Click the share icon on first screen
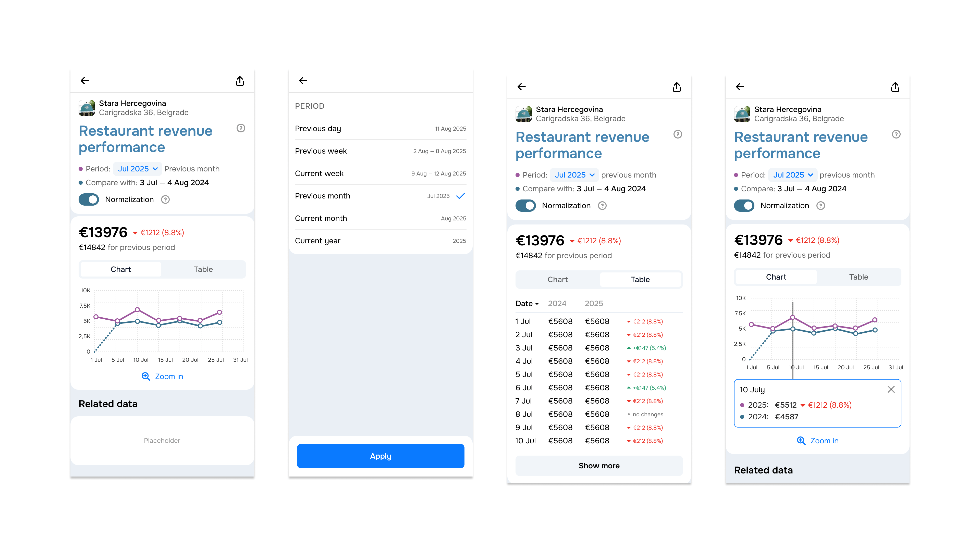Viewport: 980px width, 551px height. tap(240, 81)
